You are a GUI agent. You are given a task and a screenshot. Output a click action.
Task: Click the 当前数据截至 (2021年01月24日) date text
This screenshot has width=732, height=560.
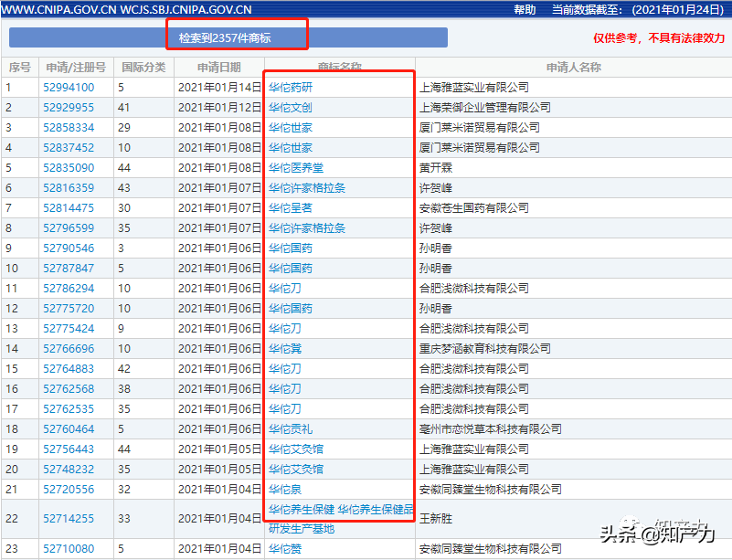point(638,9)
